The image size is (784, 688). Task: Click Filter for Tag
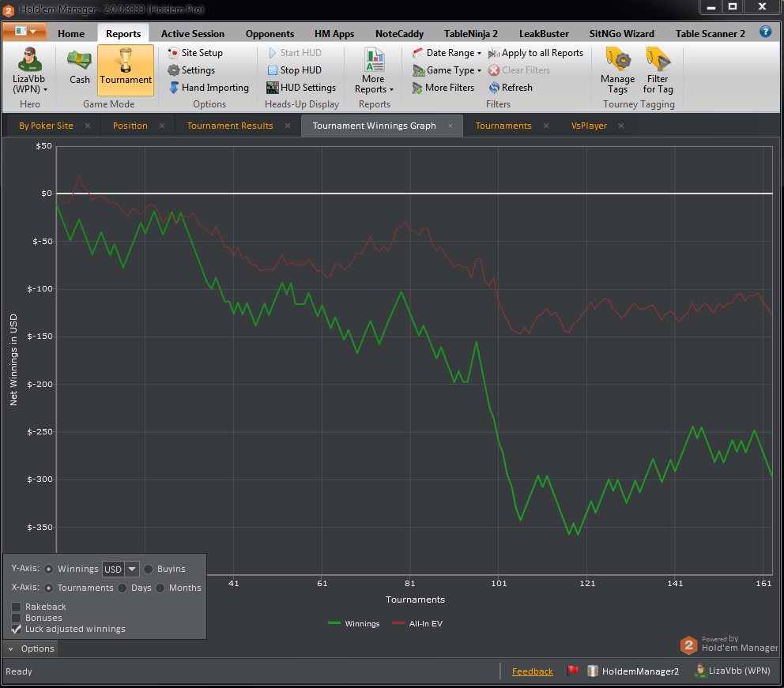click(658, 70)
